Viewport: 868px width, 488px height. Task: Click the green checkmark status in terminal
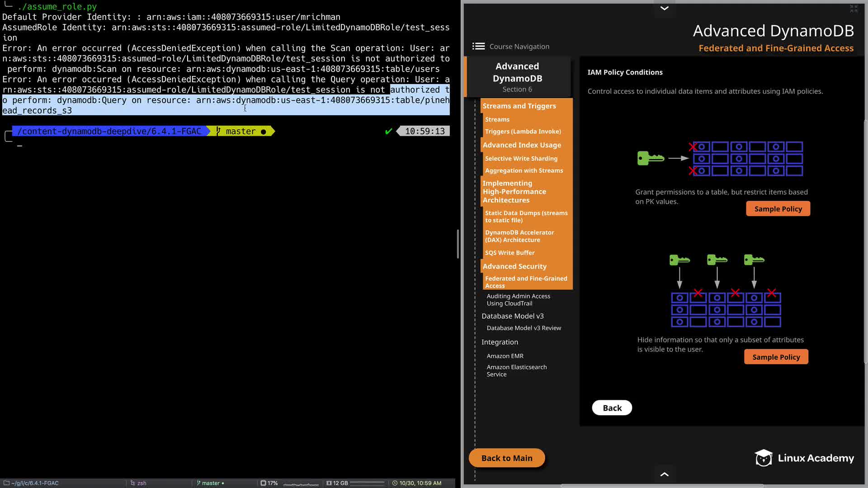click(x=388, y=131)
